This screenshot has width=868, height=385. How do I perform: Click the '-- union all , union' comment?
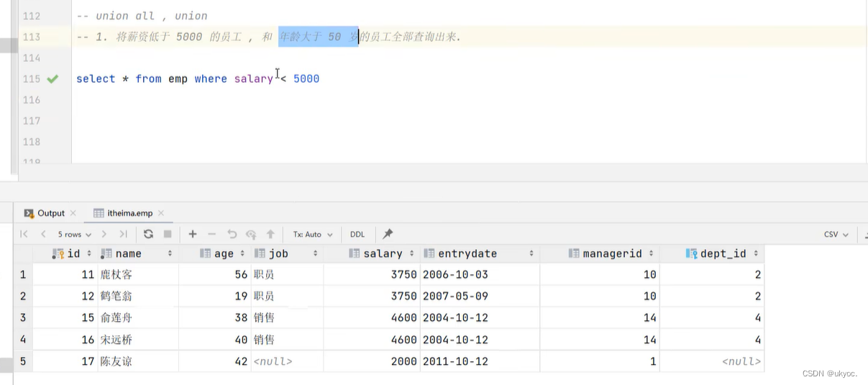[142, 16]
